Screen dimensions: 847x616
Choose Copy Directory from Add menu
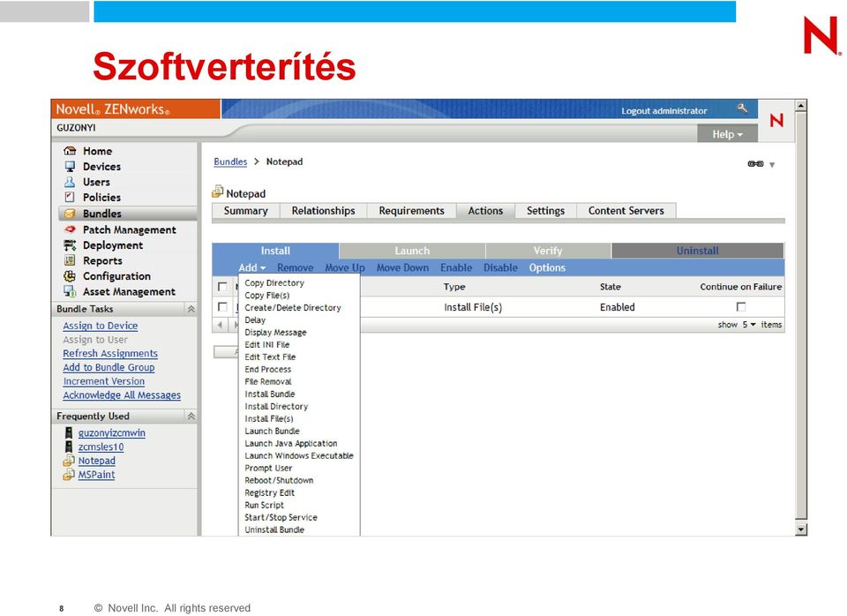click(274, 282)
